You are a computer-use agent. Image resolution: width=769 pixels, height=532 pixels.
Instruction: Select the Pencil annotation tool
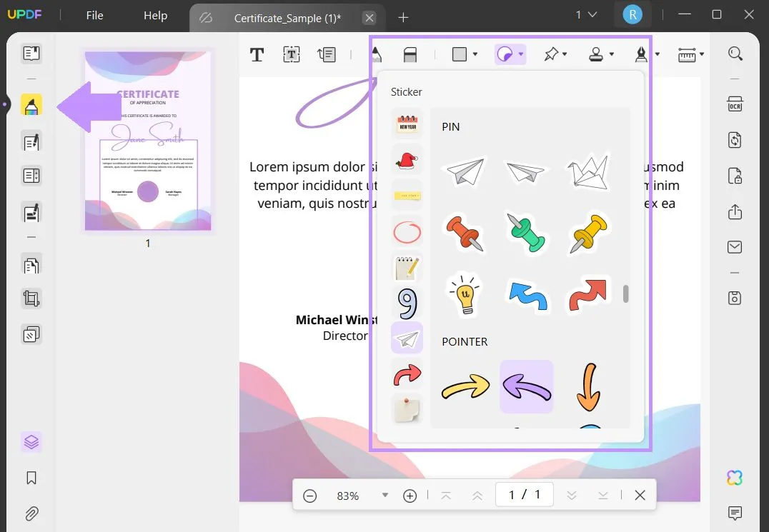tap(377, 54)
